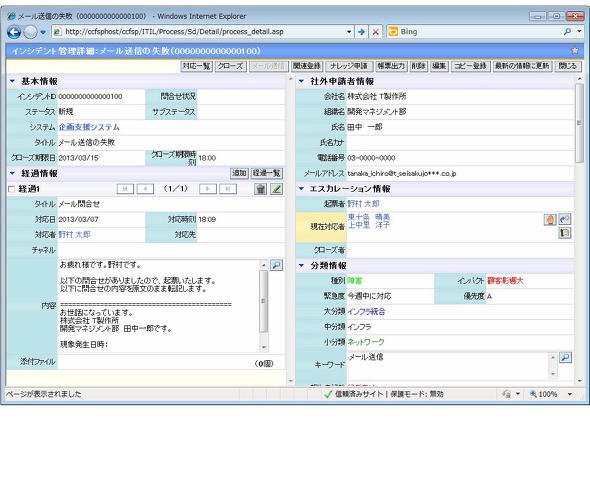The height and width of the screenshot is (478, 590).
Task: Click the 内容 text area scrollbar thumb
Action: tap(263, 301)
